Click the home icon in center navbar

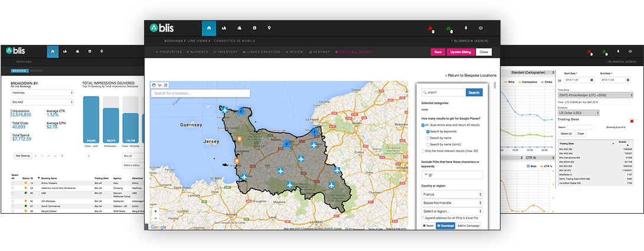(x=209, y=28)
